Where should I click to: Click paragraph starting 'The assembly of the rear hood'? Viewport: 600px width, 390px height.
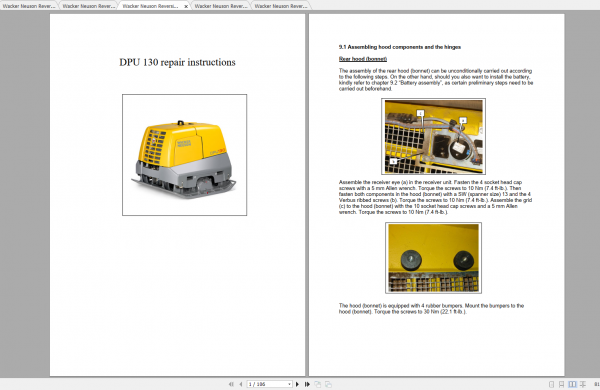pos(436,80)
